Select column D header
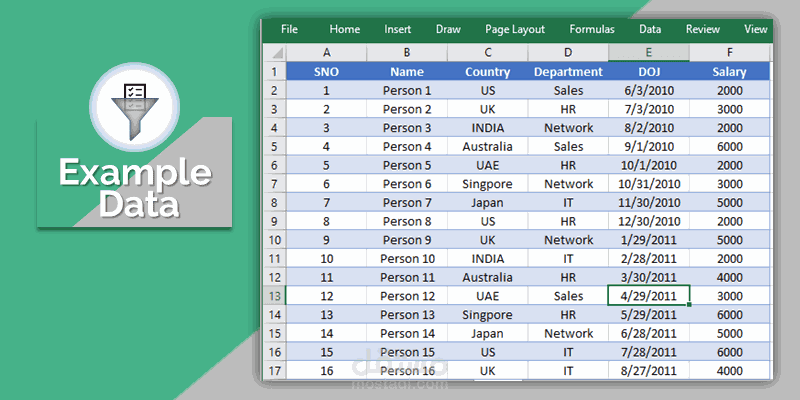The height and width of the screenshot is (400, 800). pyautogui.click(x=568, y=53)
